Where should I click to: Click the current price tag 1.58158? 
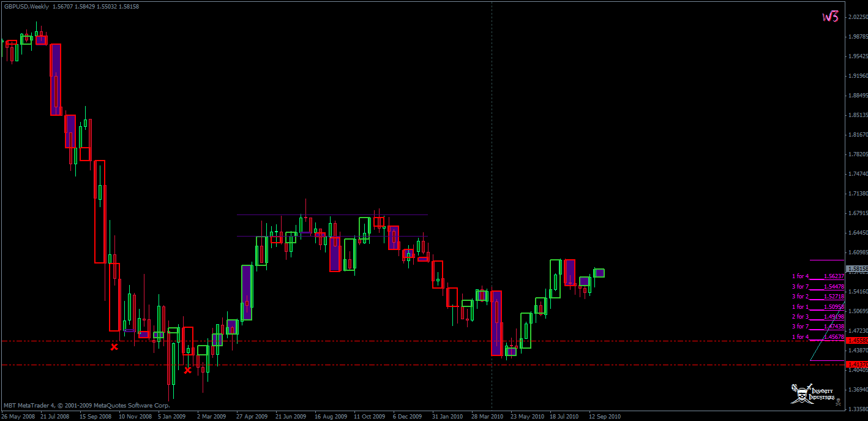857,269
